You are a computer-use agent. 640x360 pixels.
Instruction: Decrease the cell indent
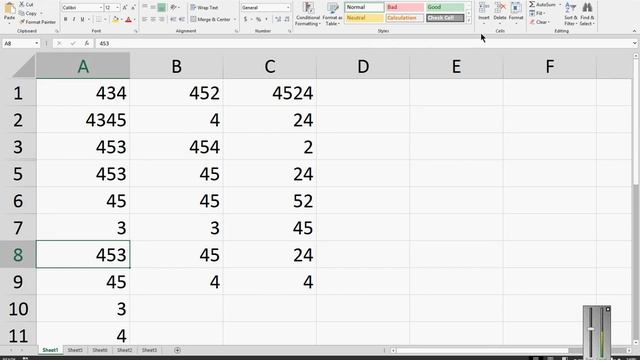pyautogui.click(x=173, y=19)
